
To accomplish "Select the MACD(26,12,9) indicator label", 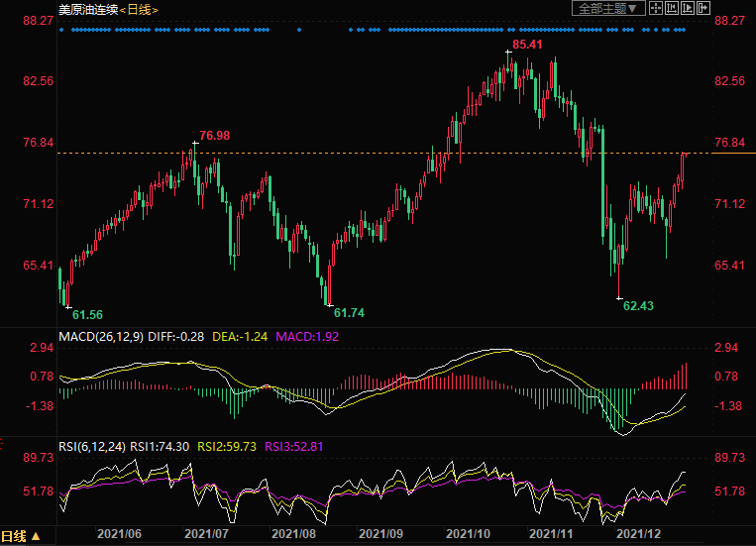I will (x=99, y=337).
